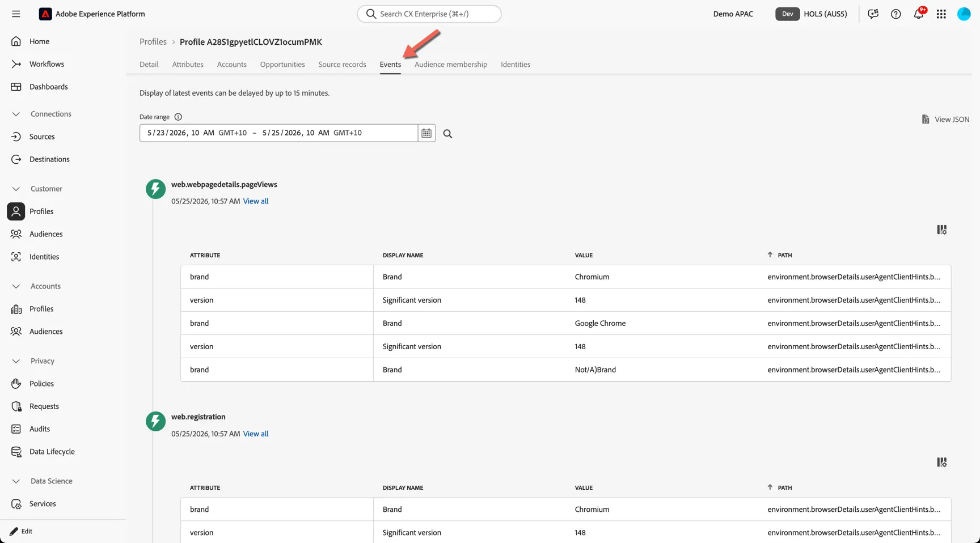Viewport: 980px width, 543px height.
Task: Click View all for web.webpagedetails.pageViews
Action: pos(256,201)
